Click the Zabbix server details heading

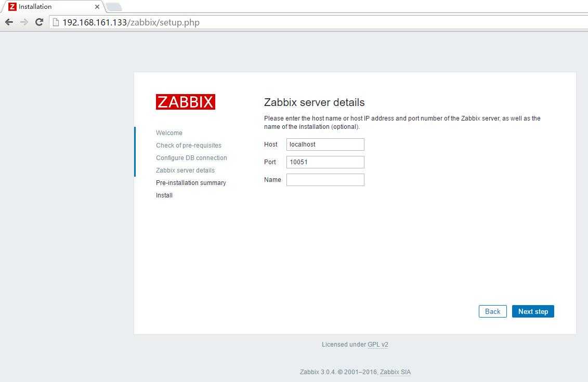pos(314,102)
